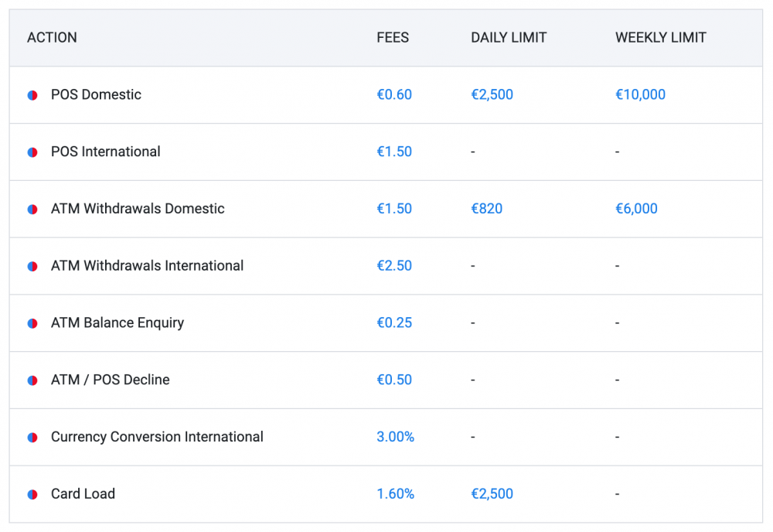The height and width of the screenshot is (532, 773).
Task: Select the icon next to ATM Balance Enquiry
Action: [31, 322]
